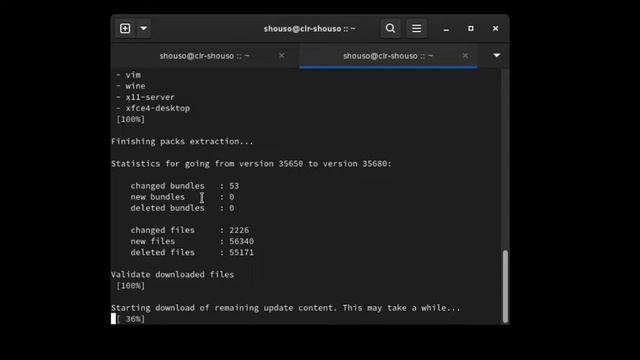Click the terminal vertical scrollbar thumb
The width and height of the screenshot is (640, 360).
pos(505,286)
